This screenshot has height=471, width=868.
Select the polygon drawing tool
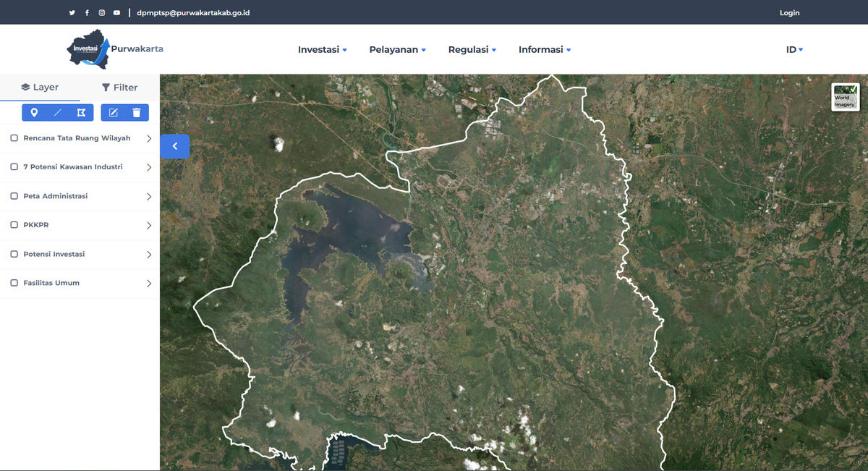pos(81,112)
